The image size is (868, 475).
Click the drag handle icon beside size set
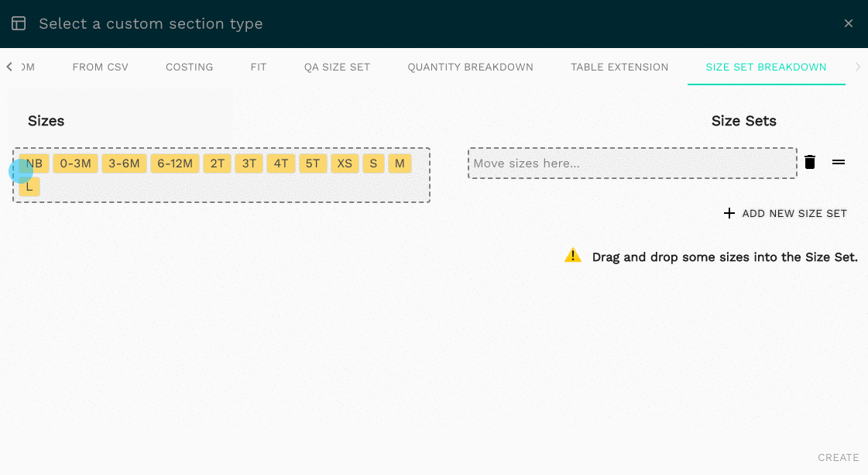click(839, 162)
